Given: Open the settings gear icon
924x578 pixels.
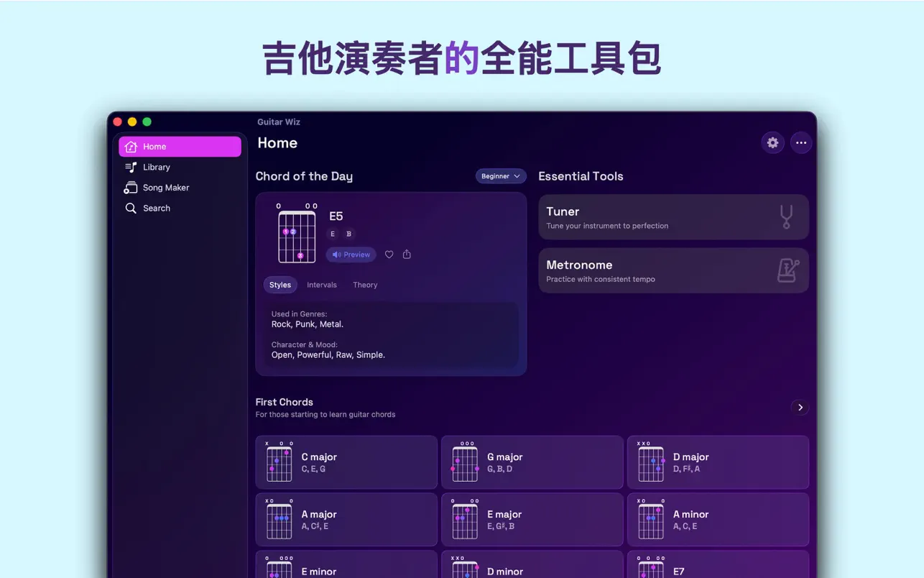Looking at the screenshot, I should click(772, 142).
